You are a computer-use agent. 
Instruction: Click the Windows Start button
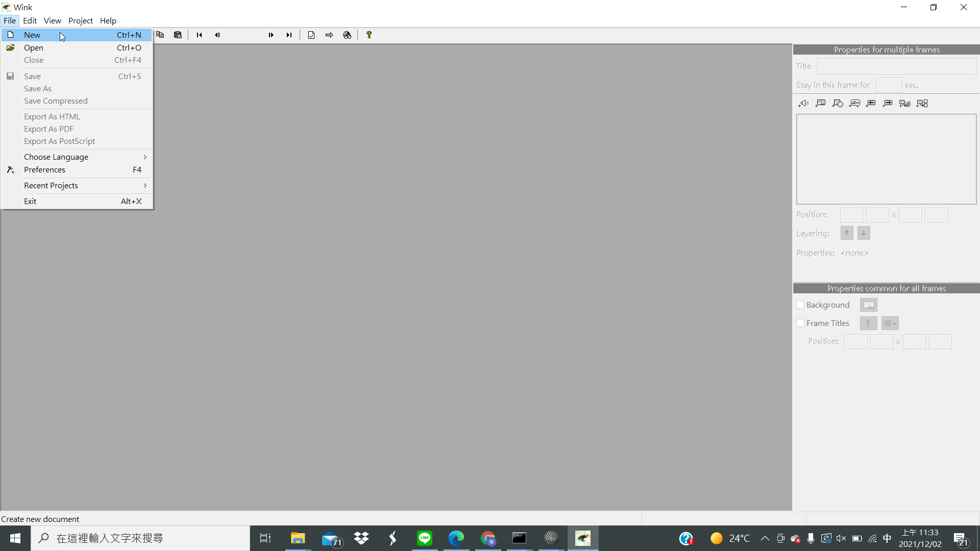tap(15, 538)
